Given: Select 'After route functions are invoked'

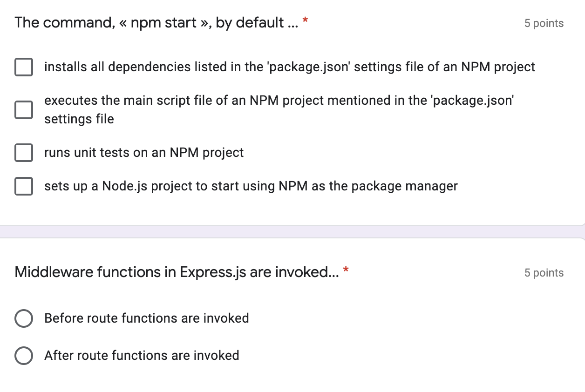Looking at the screenshot, I should click(x=24, y=356).
